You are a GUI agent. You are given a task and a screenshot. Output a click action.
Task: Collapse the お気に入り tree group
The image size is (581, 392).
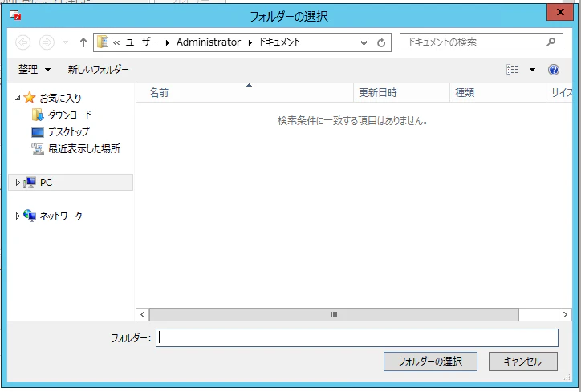coord(18,98)
